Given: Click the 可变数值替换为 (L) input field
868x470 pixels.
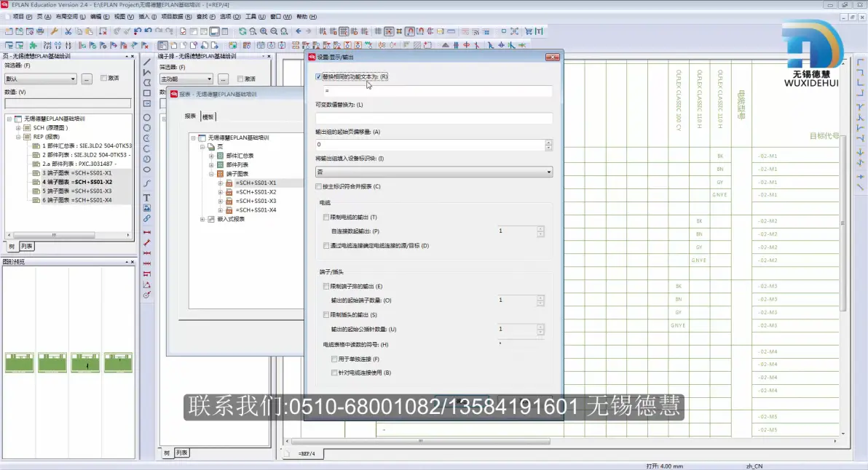Looking at the screenshot, I should (434, 118).
